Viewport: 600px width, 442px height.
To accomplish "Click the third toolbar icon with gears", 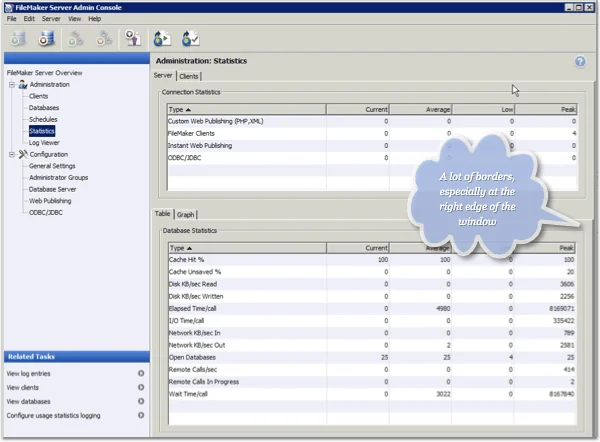I will click(x=75, y=39).
